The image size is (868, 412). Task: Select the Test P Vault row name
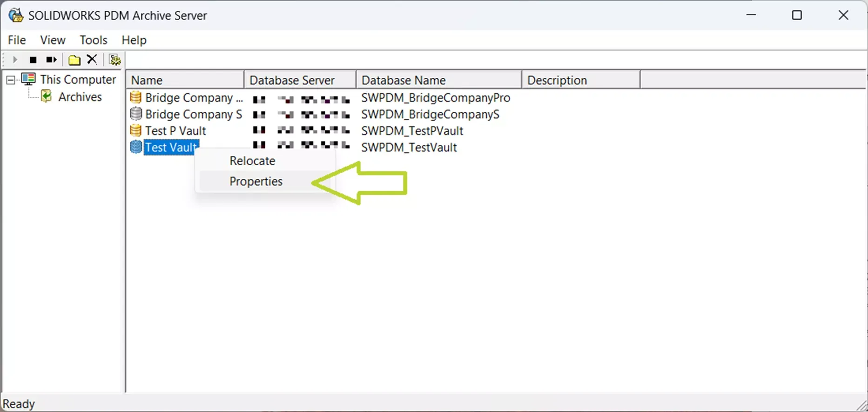point(175,131)
